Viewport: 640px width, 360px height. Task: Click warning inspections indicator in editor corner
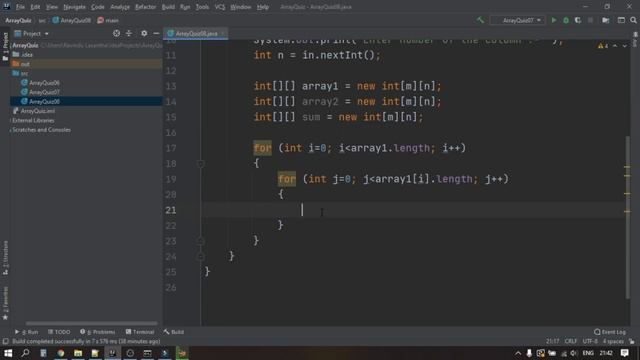pyautogui.click(x=602, y=46)
